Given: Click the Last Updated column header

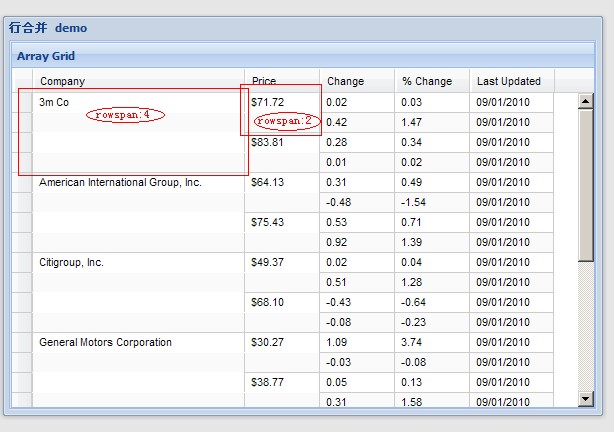Looking at the screenshot, I should click(511, 81).
